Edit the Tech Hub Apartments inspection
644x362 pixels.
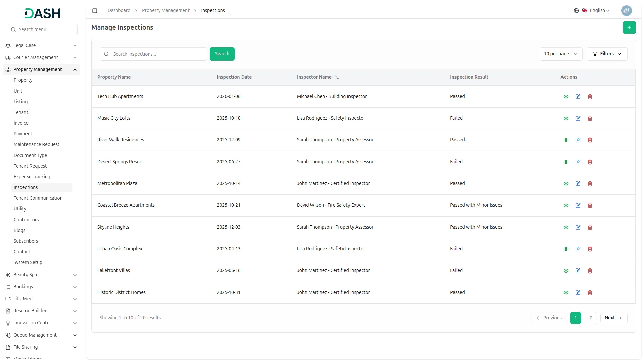click(x=578, y=97)
